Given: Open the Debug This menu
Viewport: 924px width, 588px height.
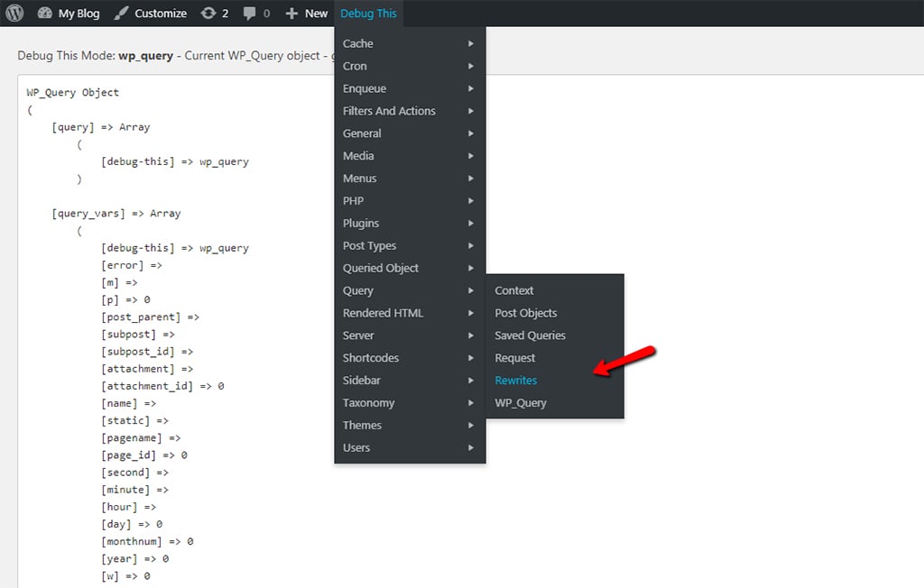Looking at the screenshot, I should [368, 13].
